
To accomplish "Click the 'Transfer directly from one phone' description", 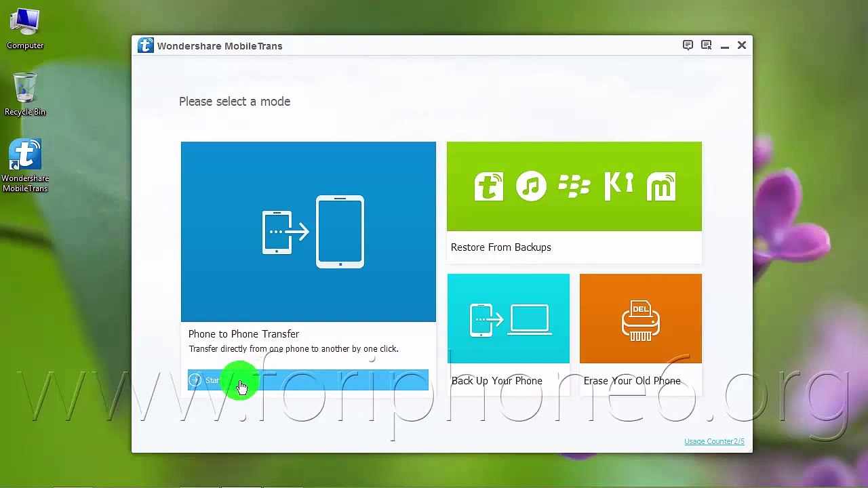I will pos(294,349).
